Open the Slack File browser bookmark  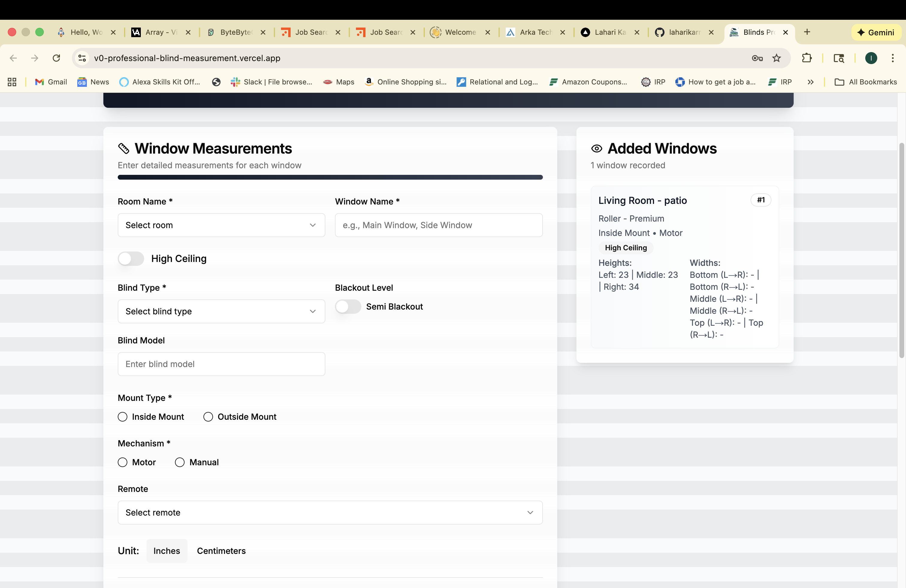(271, 82)
